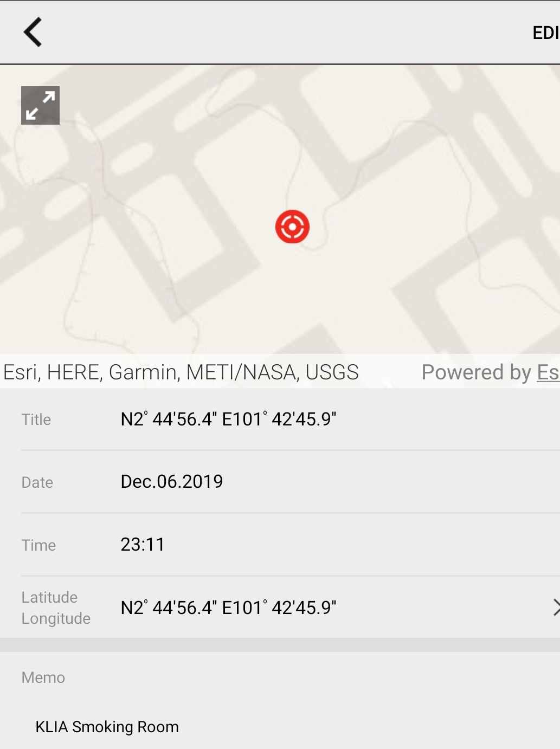Click the Latitude Longitude label
560x749 pixels.
click(56, 608)
